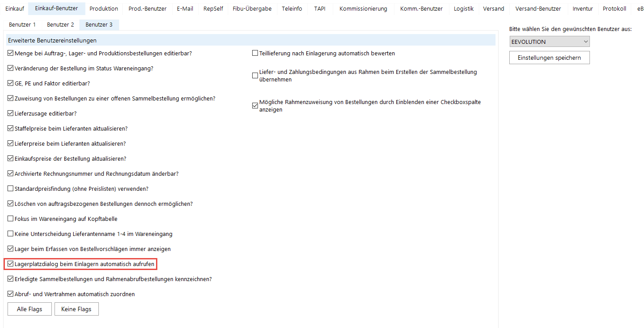The image size is (644, 328).
Task: Open the Logistik tab
Action: (464, 8)
